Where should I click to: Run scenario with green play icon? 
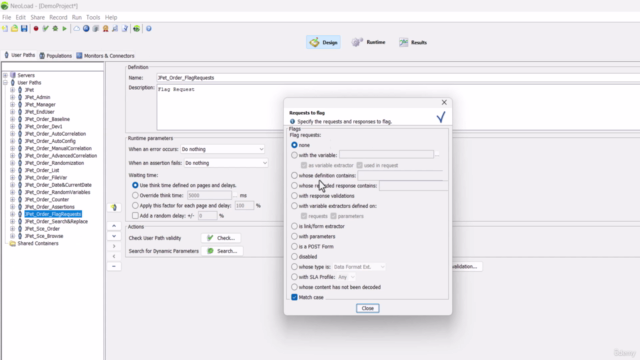[x=64, y=29]
